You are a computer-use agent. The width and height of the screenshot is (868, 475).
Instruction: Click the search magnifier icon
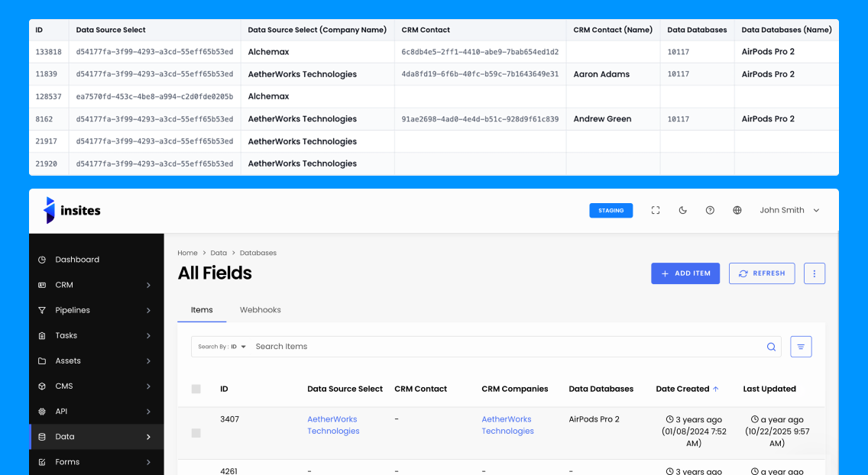pyautogui.click(x=770, y=347)
